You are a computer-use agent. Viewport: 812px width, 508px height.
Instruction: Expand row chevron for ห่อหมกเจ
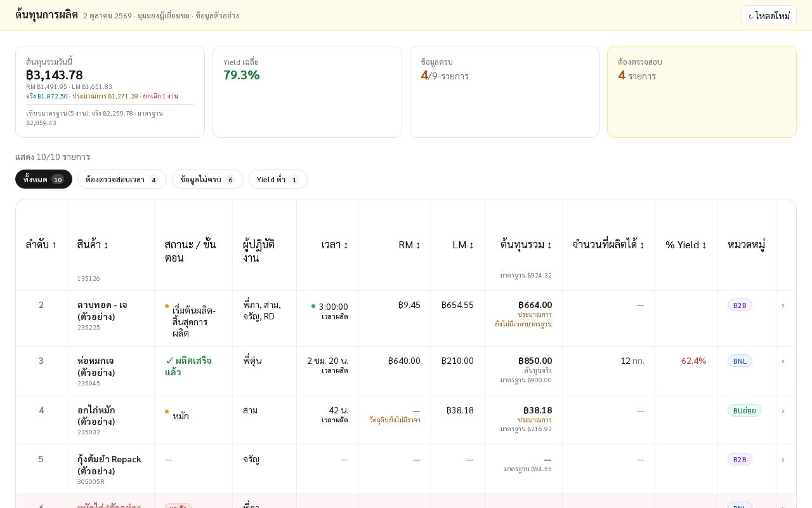click(x=783, y=361)
